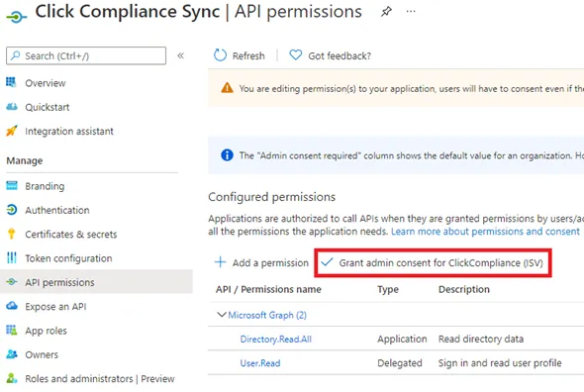
Task: Click the app logo next to Click Compliance Sync
Action: [x=17, y=17]
